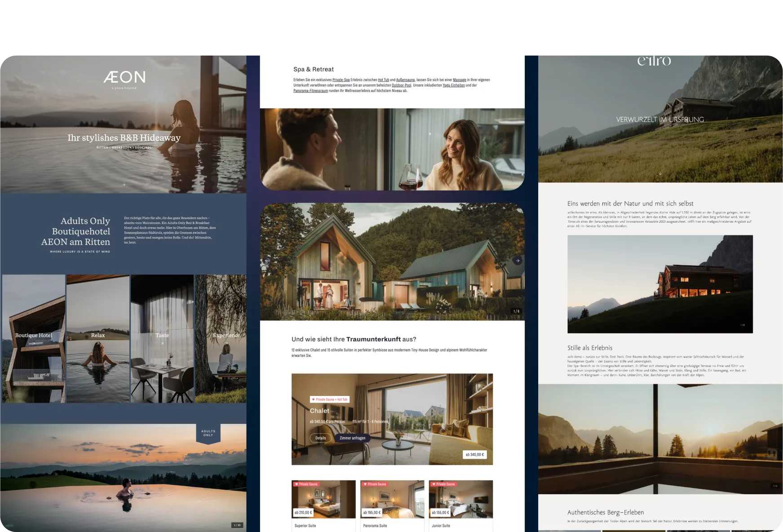The height and width of the screenshot is (532, 783).
Task: Click the sunset terrace mountain photo
Action: pyautogui.click(x=660, y=439)
